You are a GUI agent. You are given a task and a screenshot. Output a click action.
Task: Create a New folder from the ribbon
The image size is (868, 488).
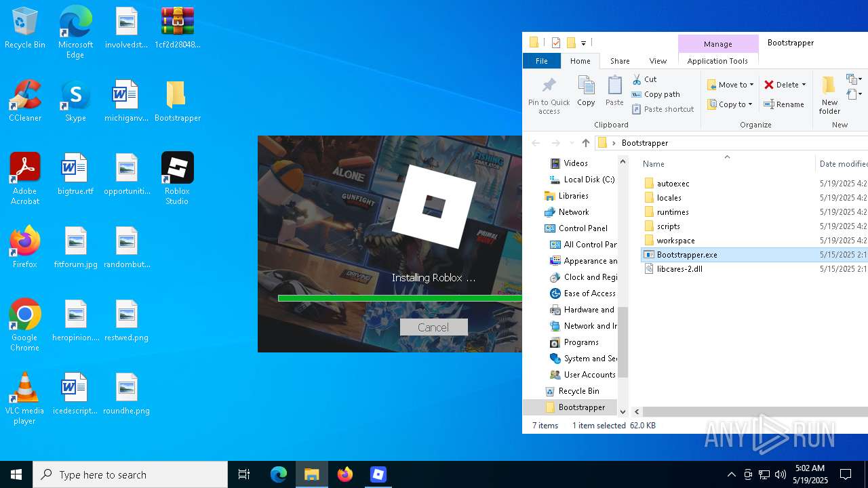click(x=829, y=95)
